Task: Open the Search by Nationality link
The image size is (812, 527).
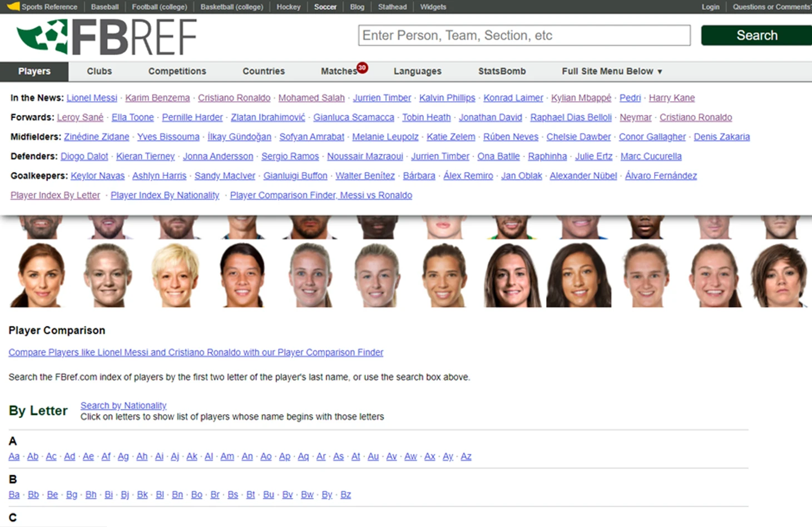Action: 123,406
